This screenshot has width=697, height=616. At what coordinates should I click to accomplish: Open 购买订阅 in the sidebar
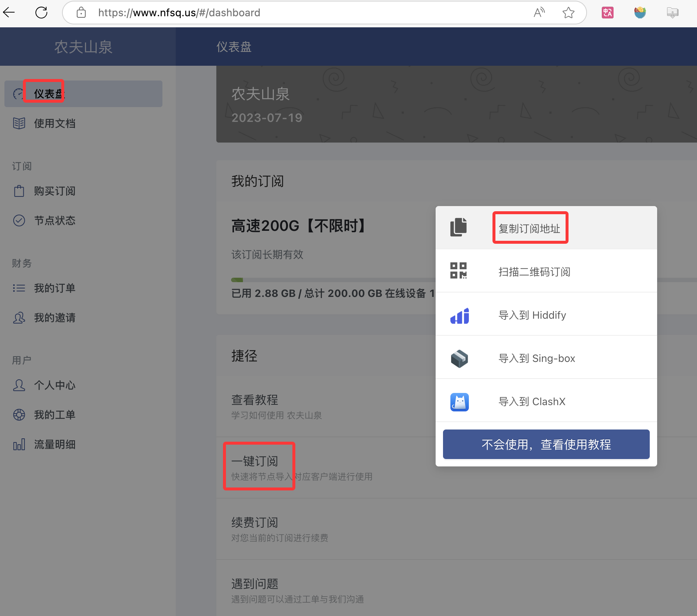coord(55,191)
